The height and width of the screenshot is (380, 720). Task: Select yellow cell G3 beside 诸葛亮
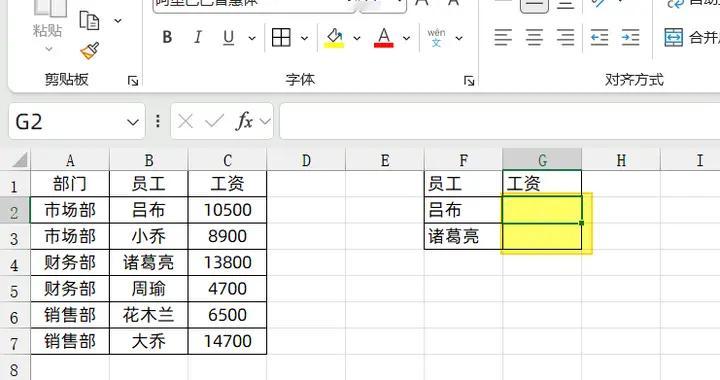point(542,236)
